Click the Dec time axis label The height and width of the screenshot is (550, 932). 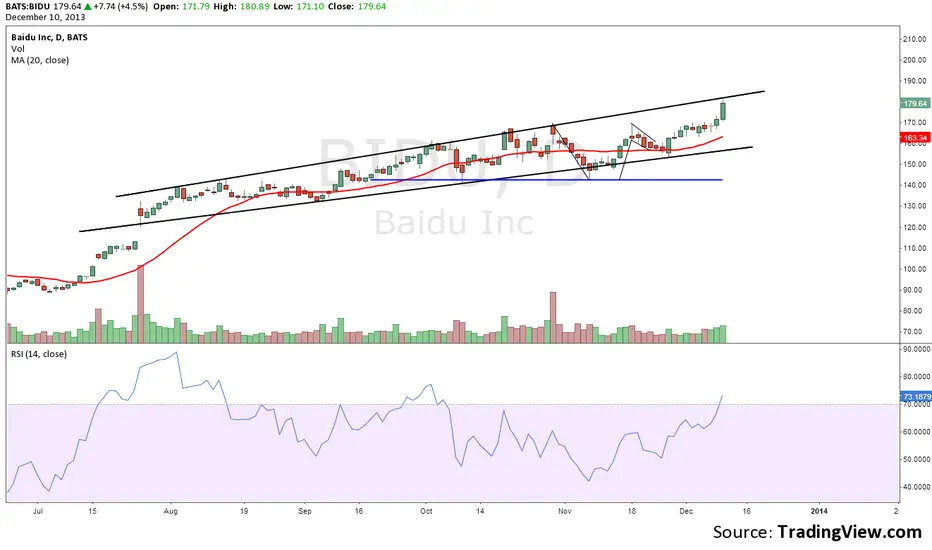coord(686,511)
